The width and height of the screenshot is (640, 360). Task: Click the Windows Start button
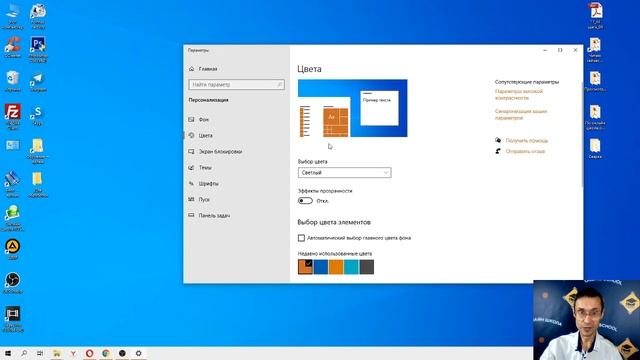pos(8,353)
